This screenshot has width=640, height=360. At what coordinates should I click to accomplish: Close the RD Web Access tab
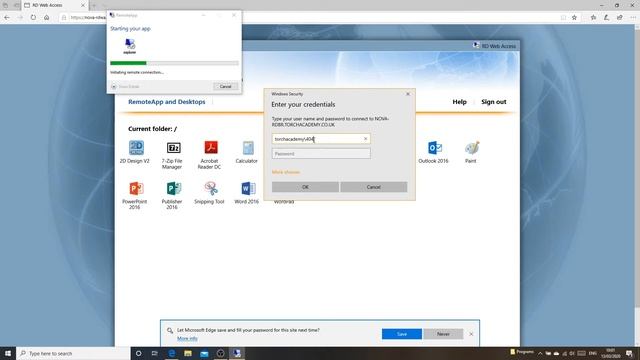(x=83, y=5)
